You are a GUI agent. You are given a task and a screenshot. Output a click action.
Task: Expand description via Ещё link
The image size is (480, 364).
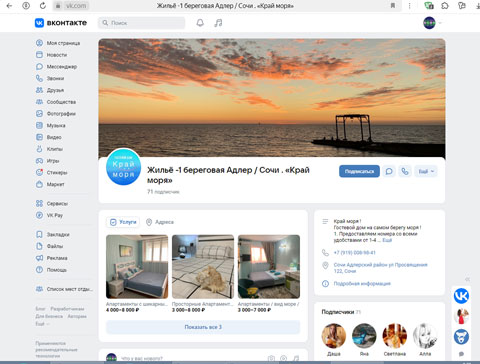387,240
